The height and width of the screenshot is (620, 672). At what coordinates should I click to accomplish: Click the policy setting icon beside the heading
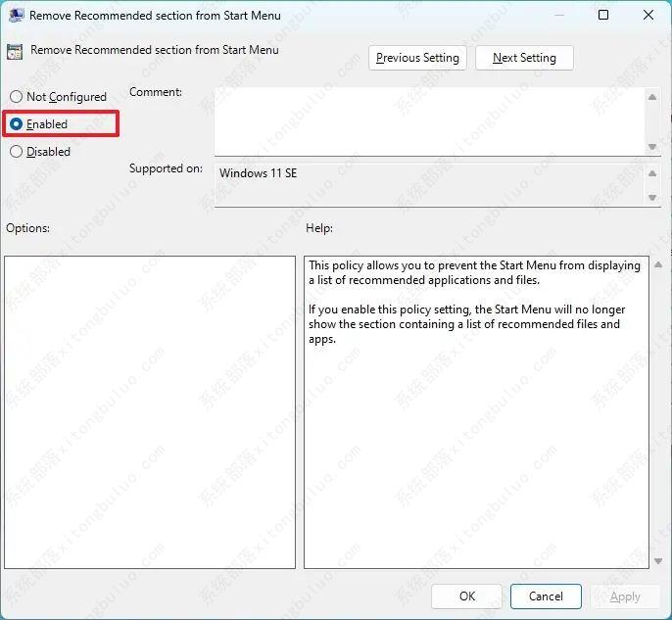tap(15, 51)
